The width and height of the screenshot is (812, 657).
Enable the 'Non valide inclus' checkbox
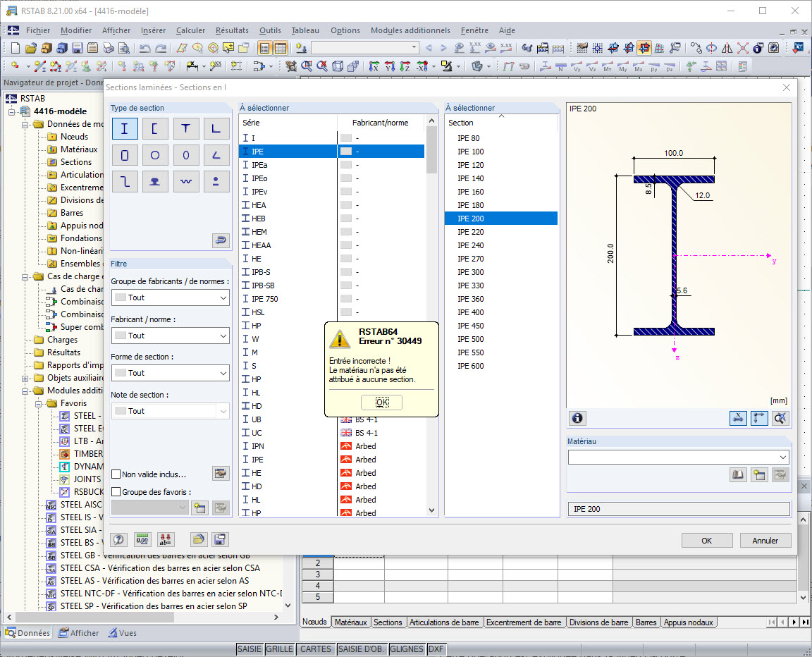point(116,474)
